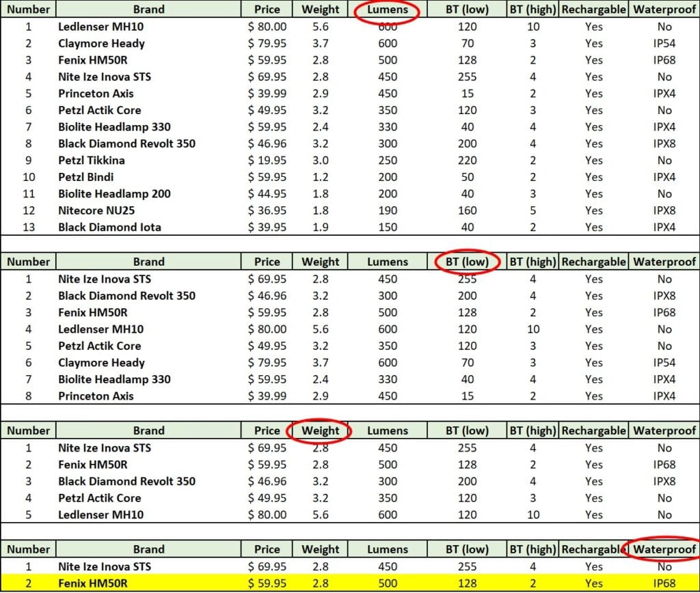The width and height of the screenshot is (700, 593).
Task: Click the 220 BT (low) value
Action: [467, 161]
